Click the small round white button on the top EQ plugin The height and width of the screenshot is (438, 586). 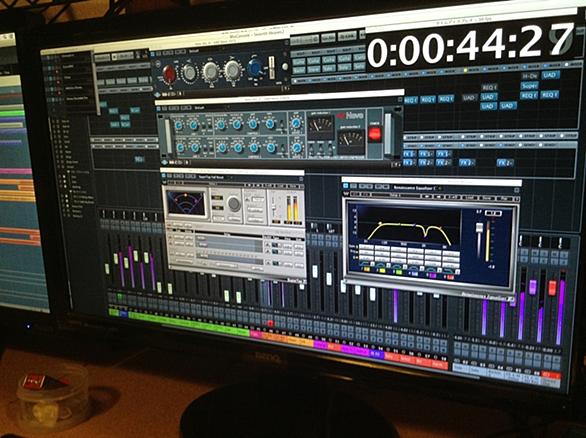tap(284, 67)
